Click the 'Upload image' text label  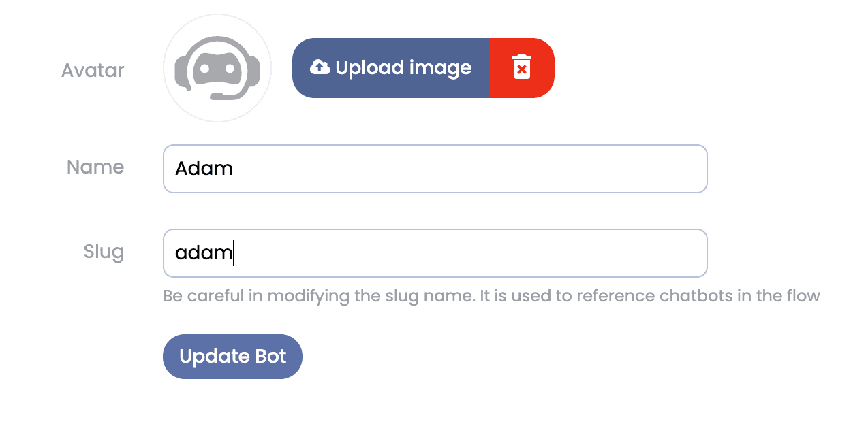(x=403, y=68)
